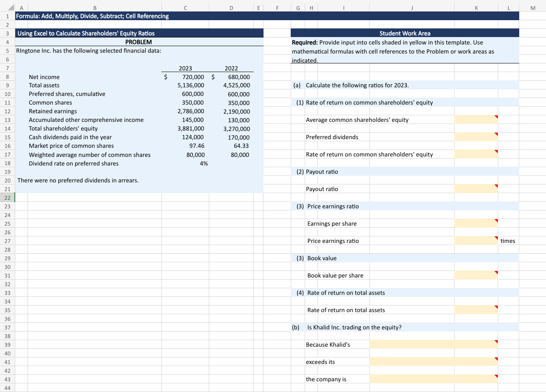Click the 'PROBLEM' heading cell
The image size is (546, 392).
(x=139, y=42)
